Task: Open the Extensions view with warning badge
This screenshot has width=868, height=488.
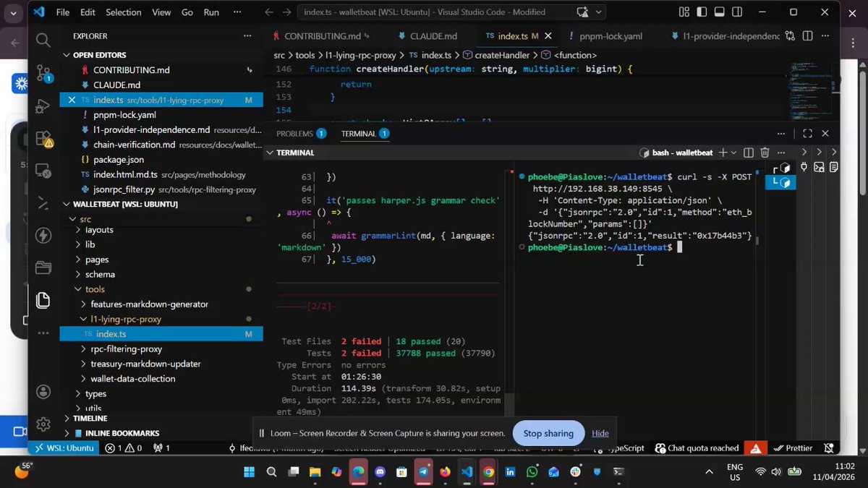Action: click(43, 139)
